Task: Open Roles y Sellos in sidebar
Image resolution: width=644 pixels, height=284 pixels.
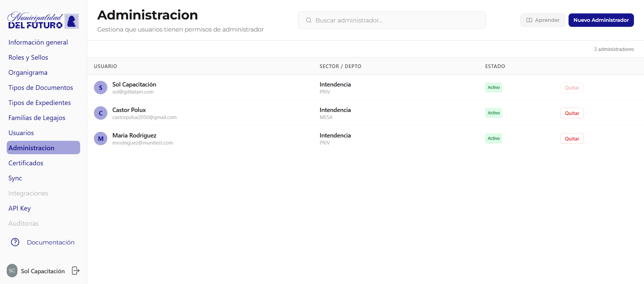Action: pos(28,57)
